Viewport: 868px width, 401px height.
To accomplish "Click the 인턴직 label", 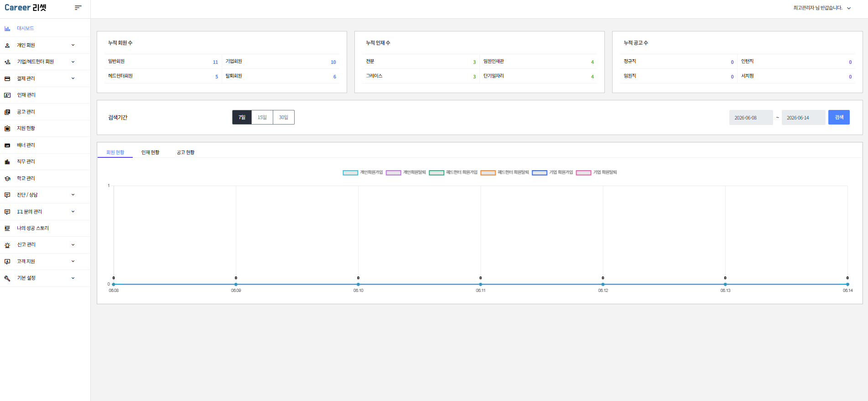I will point(747,62).
